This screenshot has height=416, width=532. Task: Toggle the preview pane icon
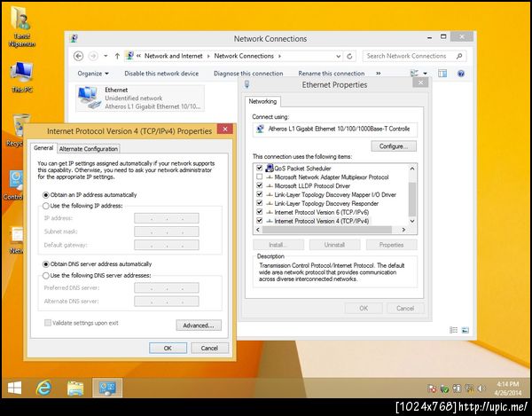pos(442,74)
